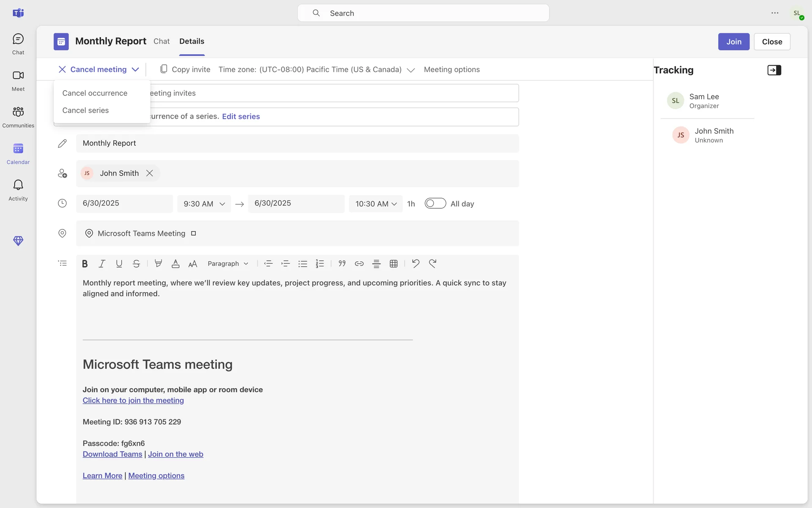Choose Cancel series from menu

point(85,110)
